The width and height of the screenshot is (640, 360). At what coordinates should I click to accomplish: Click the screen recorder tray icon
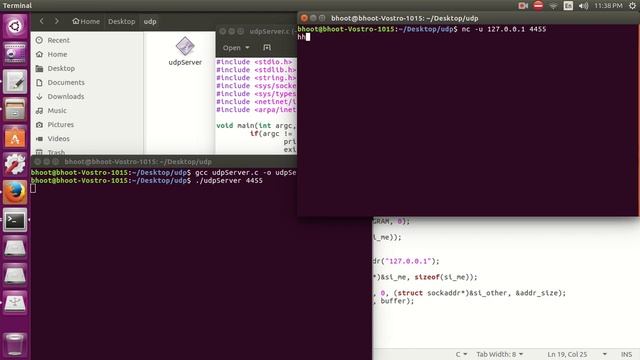[x=523, y=6]
